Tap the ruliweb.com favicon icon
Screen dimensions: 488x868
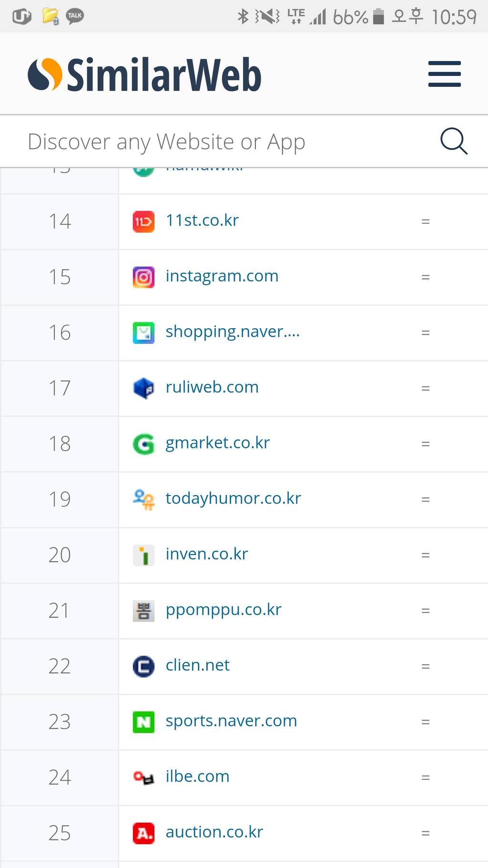coord(143,388)
